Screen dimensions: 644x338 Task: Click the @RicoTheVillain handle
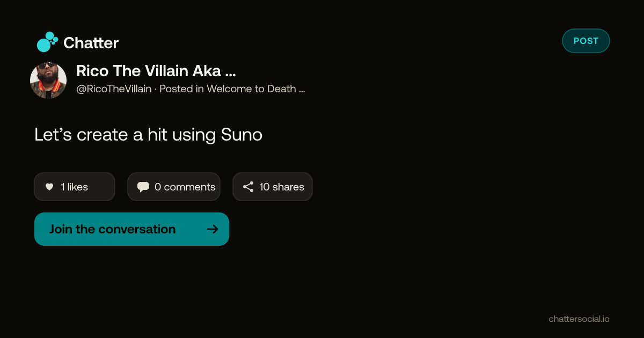114,89
